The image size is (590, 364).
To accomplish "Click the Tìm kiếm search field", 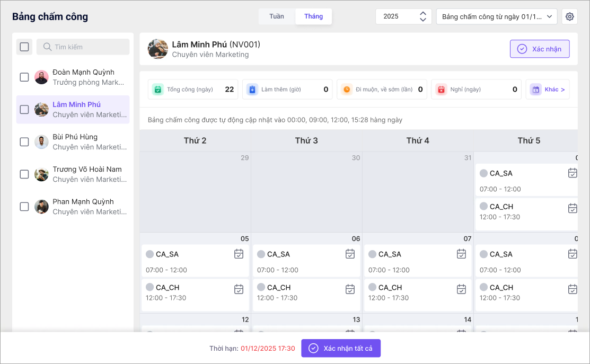I will [83, 47].
